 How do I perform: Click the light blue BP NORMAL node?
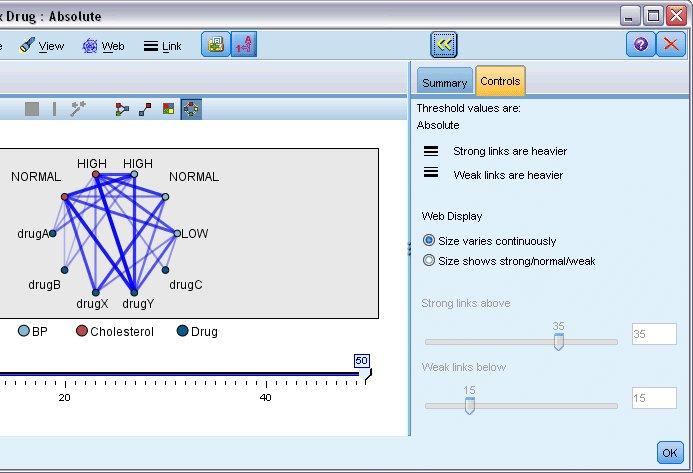(165, 196)
